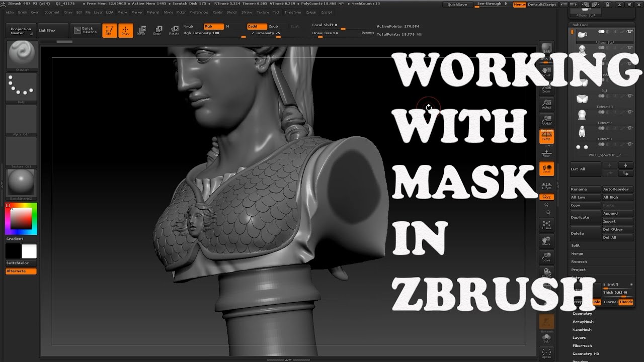Viewport: 644px width, 362px height.
Task: Select the Draw mode button
Action: (125, 31)
